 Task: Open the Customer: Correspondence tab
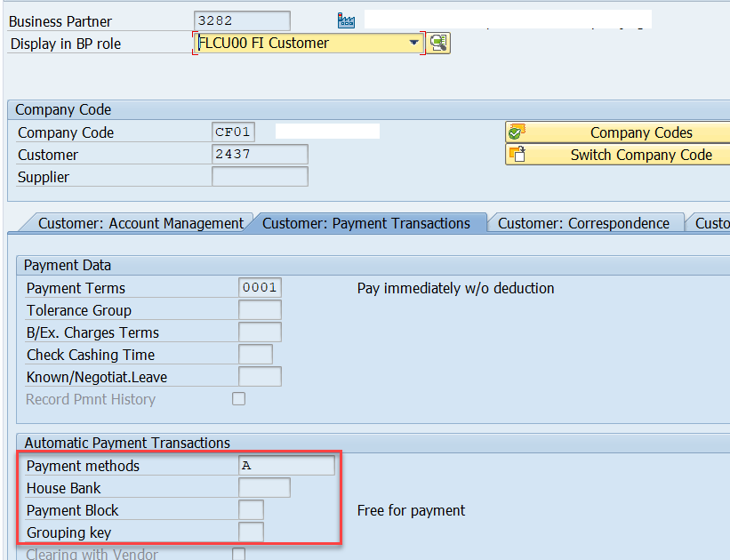click(x=585, y=223)
